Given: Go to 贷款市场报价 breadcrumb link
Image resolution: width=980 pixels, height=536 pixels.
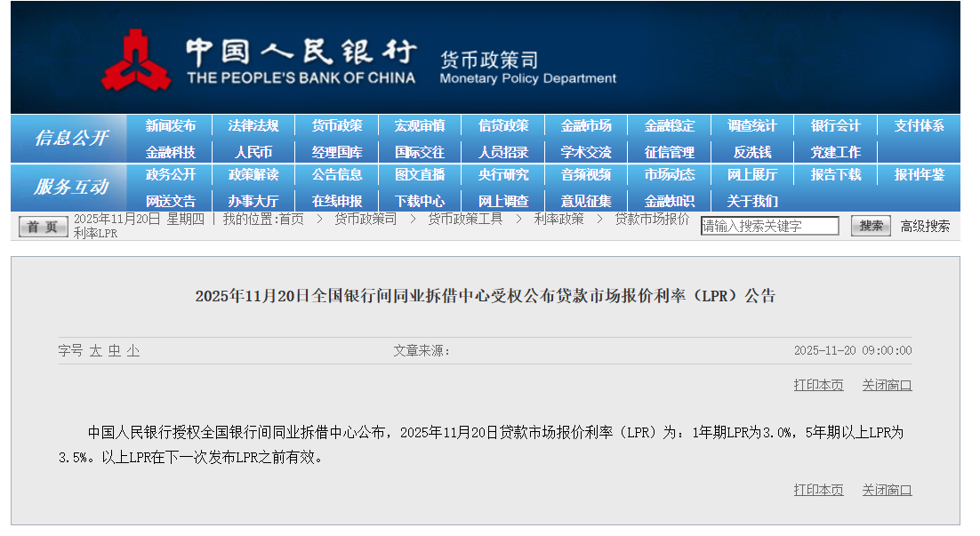Looking at the screenshot, I should click(x=652, y=219).
